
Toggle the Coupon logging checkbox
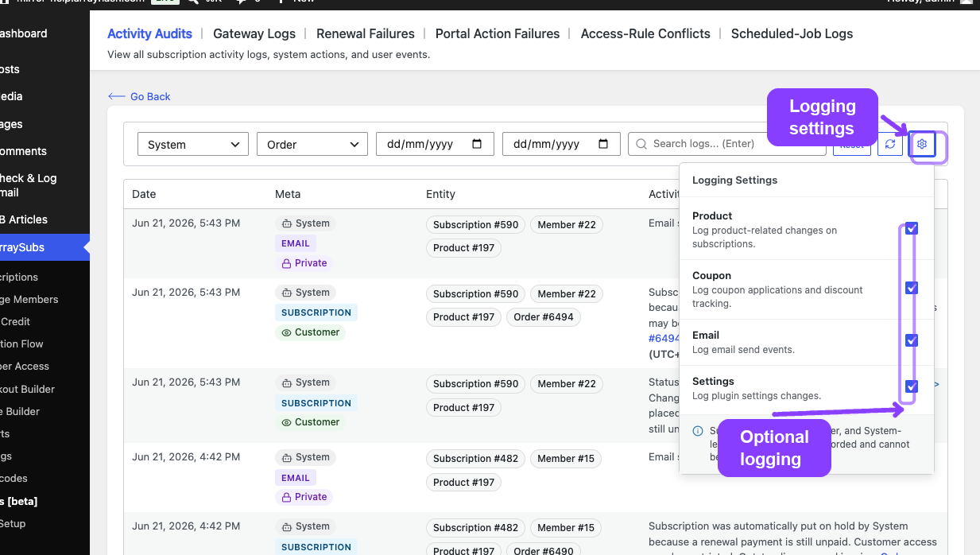click(x=912, y=288)
